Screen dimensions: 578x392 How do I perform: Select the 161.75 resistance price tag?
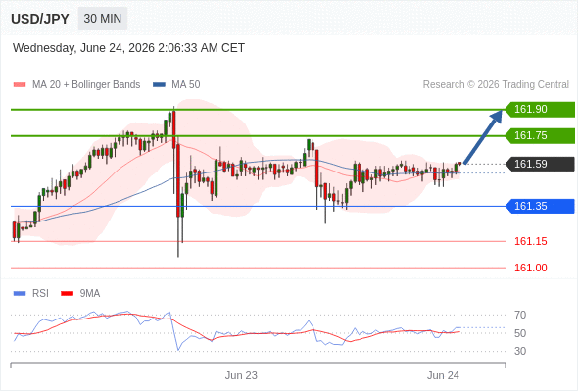540,135
